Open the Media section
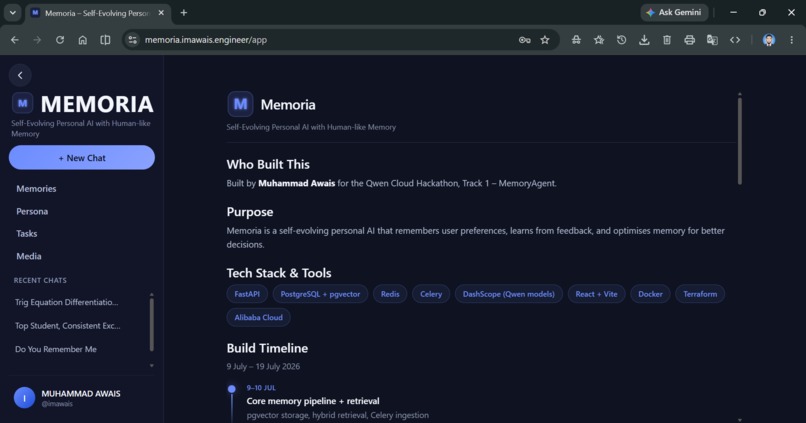 (29, 256)
